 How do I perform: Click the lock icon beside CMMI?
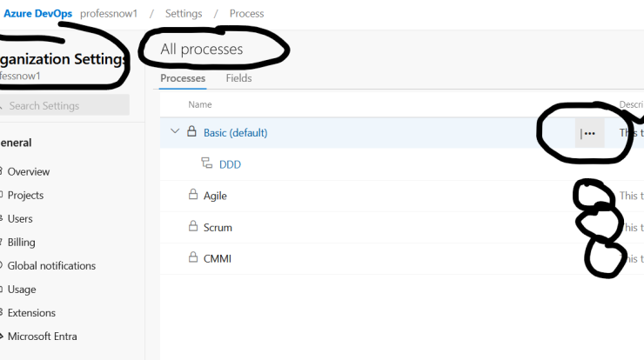pyautogui.click(x=193, y=257)
